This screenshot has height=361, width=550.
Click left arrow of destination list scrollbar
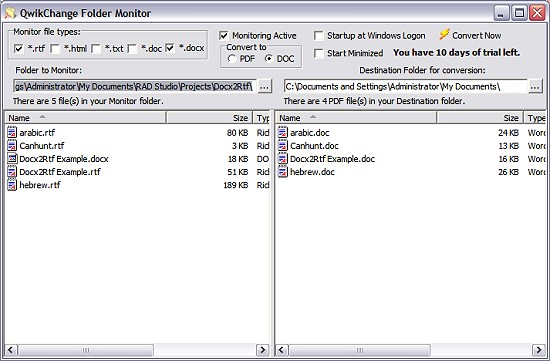click(282, 350)
